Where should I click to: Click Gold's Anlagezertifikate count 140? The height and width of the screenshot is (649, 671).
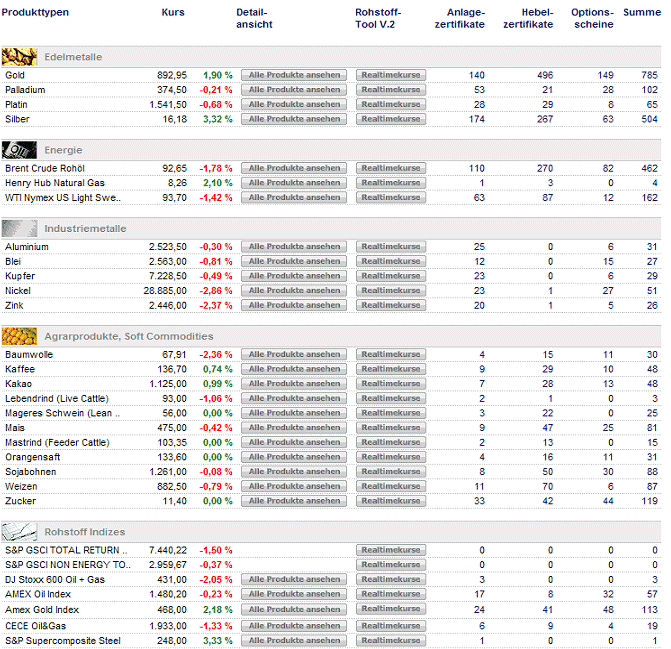pyautogui.click(x=476, y=75)
